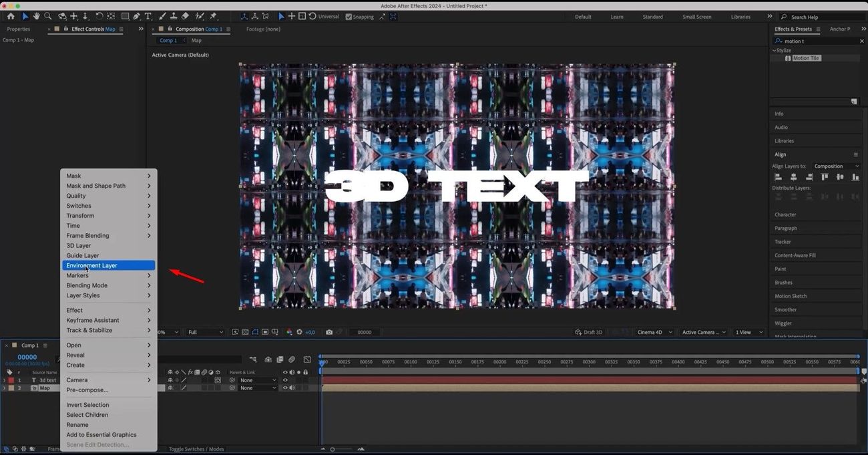Apply the Motion Tile effect preset

click(806, 58)
